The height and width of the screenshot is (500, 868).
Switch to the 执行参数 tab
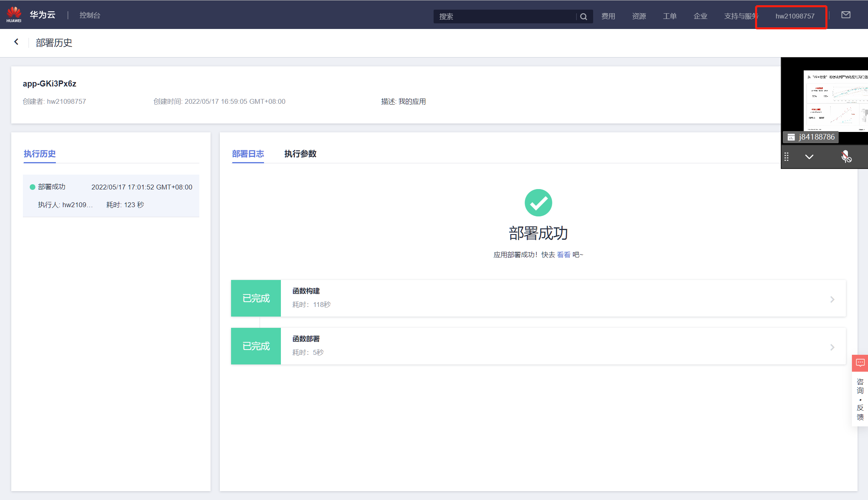pyautogui.click(x=300, y=154)
